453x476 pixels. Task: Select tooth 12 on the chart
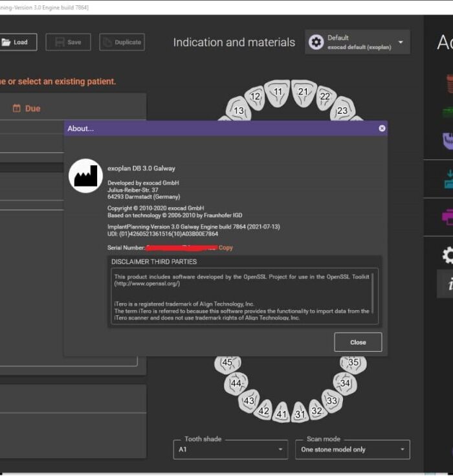(x=255, y=97)
